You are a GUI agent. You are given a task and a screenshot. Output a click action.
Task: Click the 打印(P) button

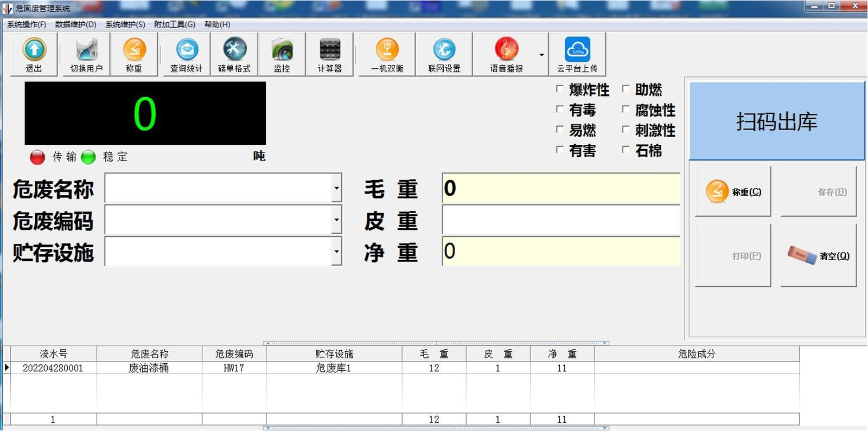point(733,255)
